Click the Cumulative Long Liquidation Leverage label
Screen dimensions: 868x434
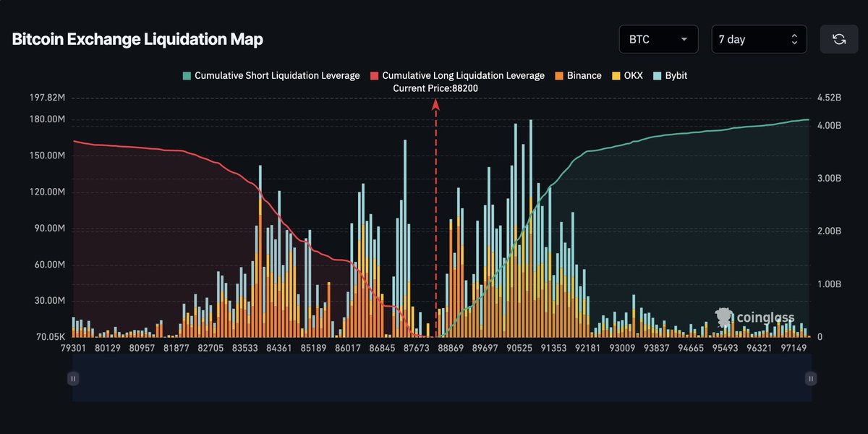tap(463, 76)
